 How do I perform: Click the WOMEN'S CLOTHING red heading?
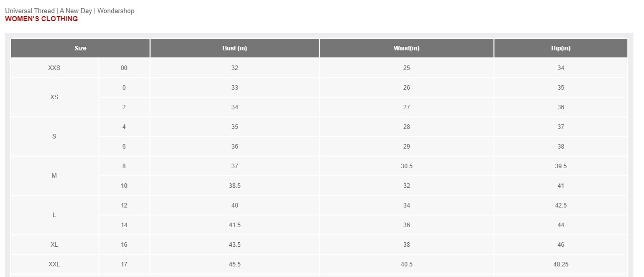[x=41, y=19]
